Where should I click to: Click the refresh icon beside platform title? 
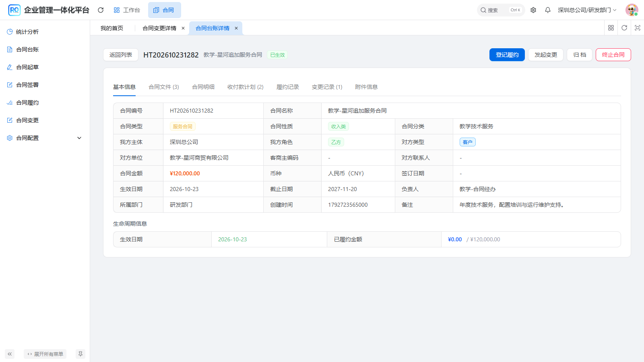point(101,10)
